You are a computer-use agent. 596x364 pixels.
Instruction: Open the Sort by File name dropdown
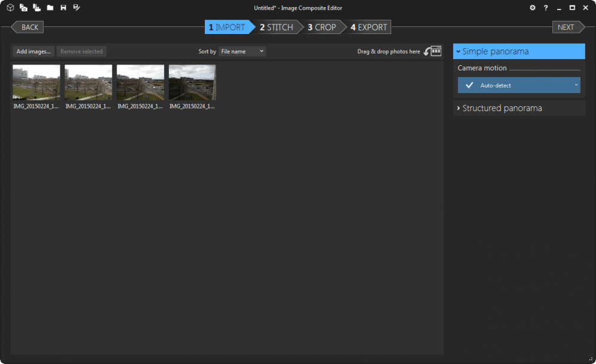(x=242, y=51)
